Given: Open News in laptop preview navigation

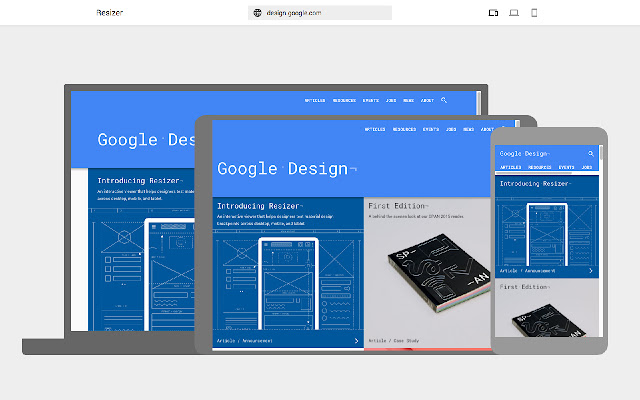Looking at the screenshot, I should click(409, 100).
